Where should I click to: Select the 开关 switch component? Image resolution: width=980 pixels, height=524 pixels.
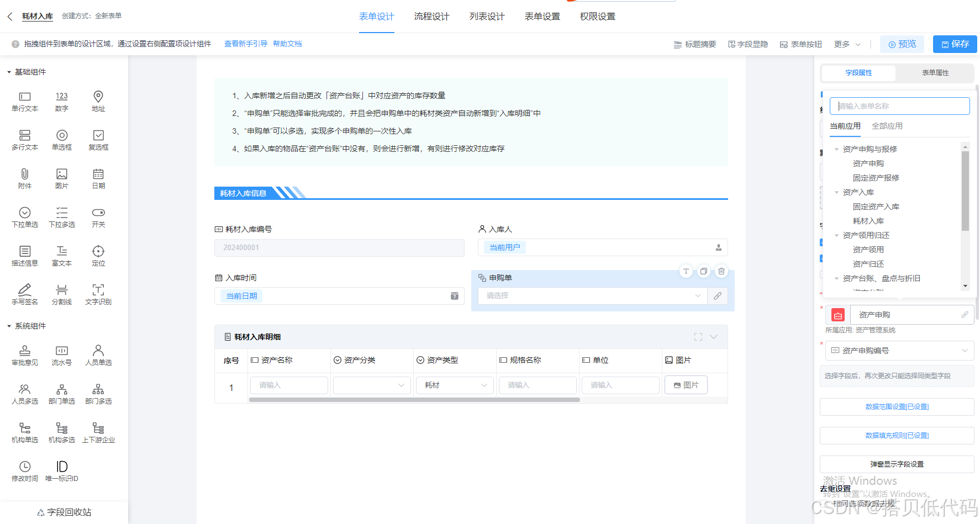click(x=98, y=218)
